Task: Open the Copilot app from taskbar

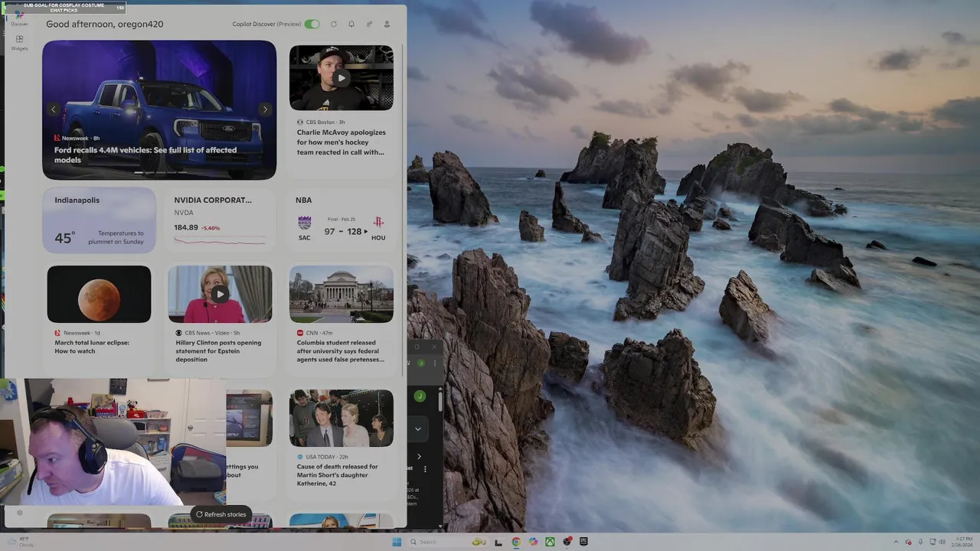Action: pos(533,542)
